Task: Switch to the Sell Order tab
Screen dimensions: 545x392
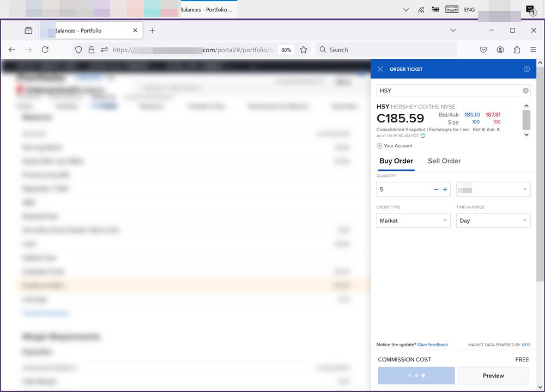Action: click(x=444, y=161)
